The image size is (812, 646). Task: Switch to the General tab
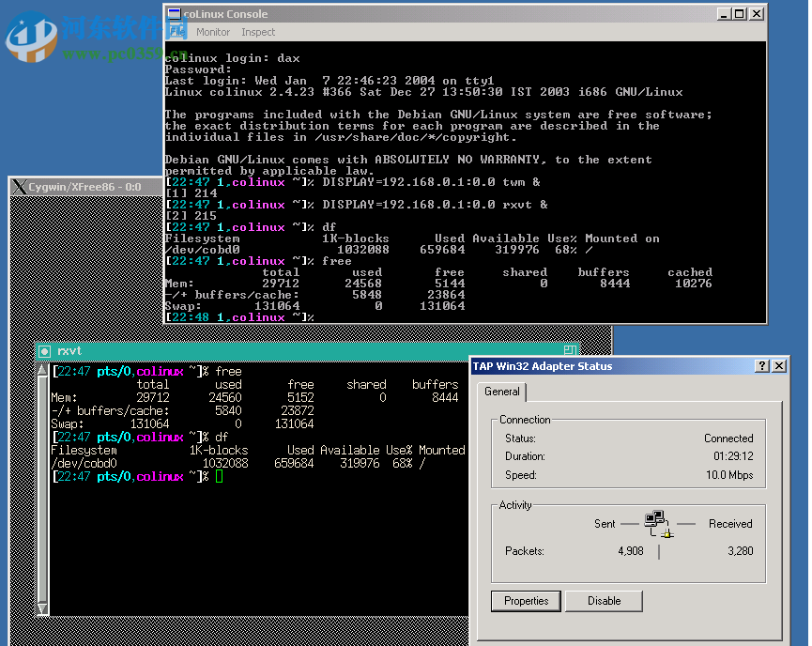[x=502, y=392]
